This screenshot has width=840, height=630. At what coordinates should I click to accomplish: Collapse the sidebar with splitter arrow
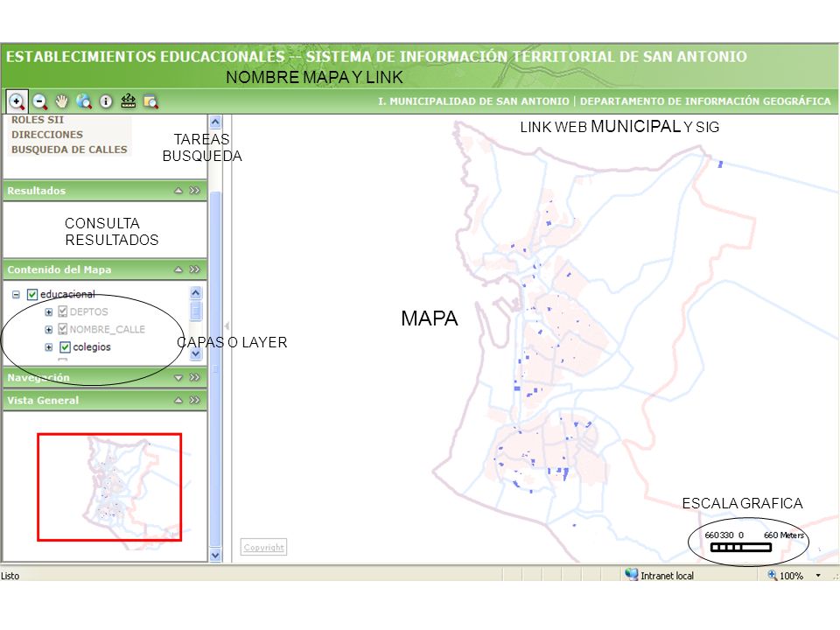tap(227, 325)
